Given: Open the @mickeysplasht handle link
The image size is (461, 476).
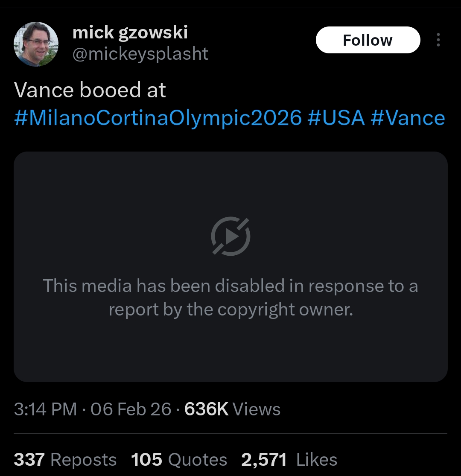Looking at the screenshot, I should pos(140,54).
